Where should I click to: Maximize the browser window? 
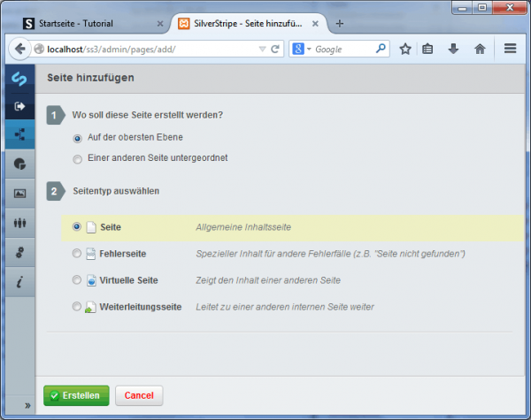pos(482,7)
